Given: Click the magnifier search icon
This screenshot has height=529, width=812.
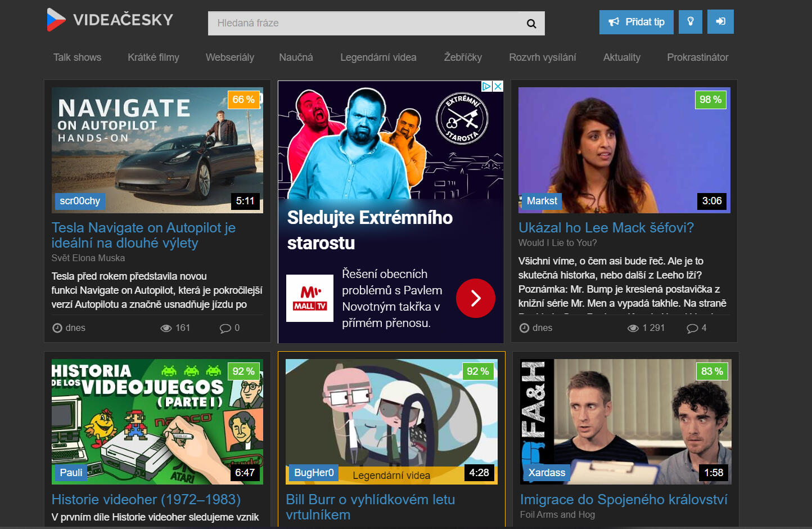Looking at the screenshot, I should (531, 24).
